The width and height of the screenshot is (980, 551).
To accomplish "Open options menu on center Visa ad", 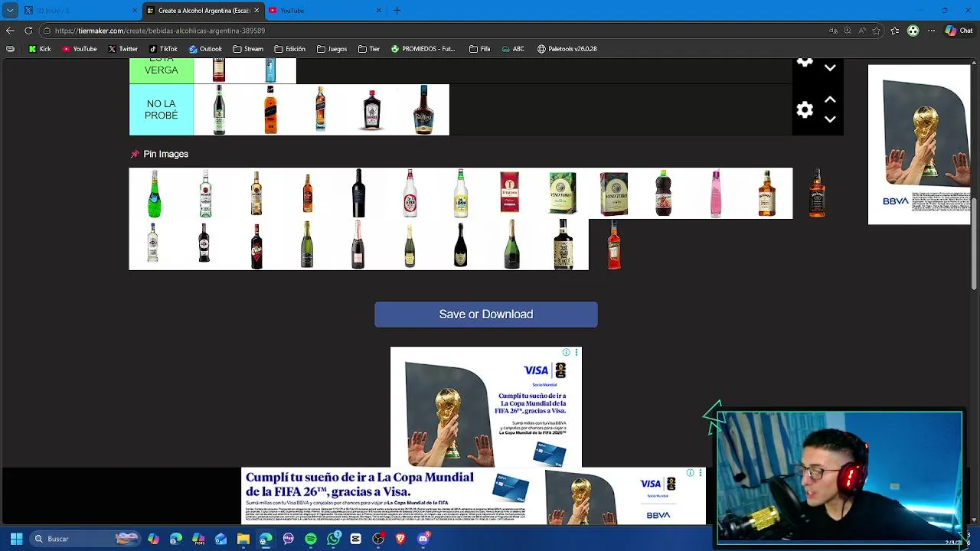I will tap(577, 353).
